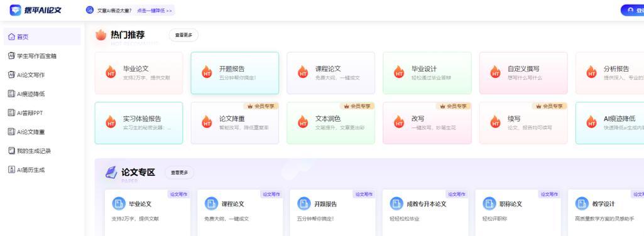Click the document icon on 成教专升本论文
Image resolution: width=644 pixels, height=236 pixels.
pyautogui.click(x=396, y=203)
